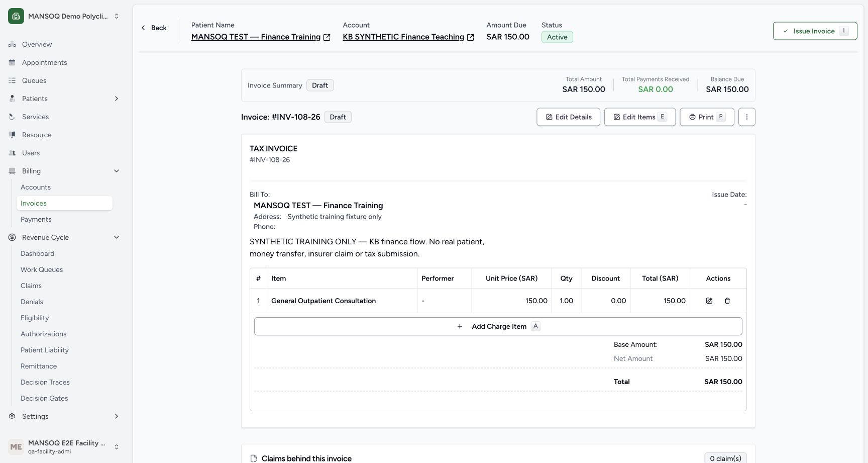Open patient link external icon
Viewport: 868px width, 463px height.
tap(327, 37)
